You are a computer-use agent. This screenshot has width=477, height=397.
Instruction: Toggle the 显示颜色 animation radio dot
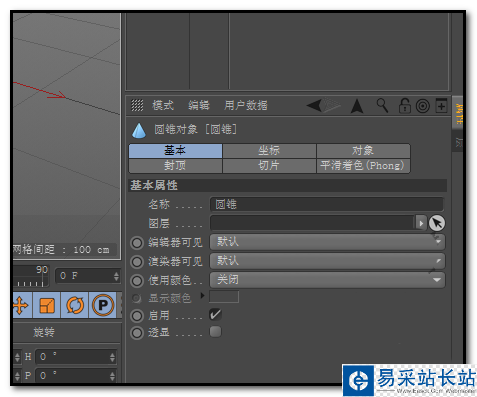tap(136, 298)
